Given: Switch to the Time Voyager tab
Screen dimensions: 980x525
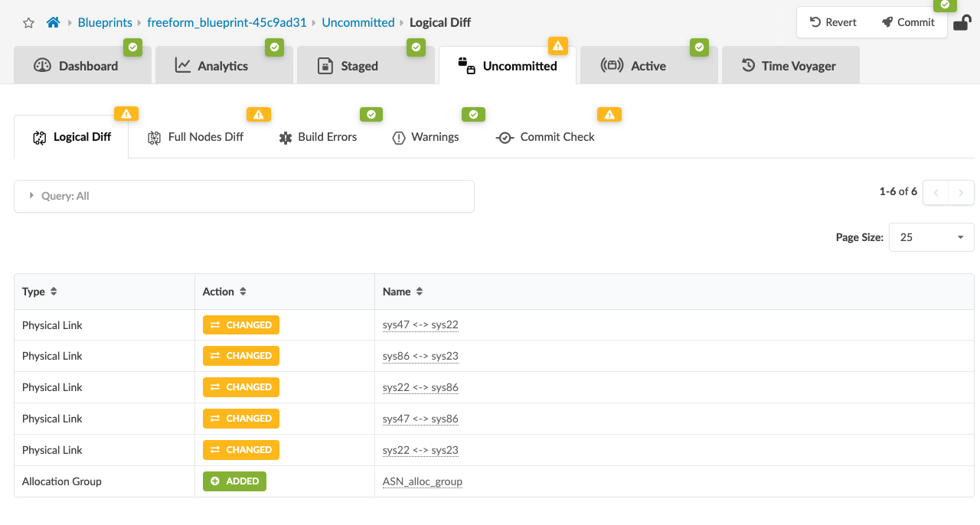Looking at the screenshot, I should point(790,66).
